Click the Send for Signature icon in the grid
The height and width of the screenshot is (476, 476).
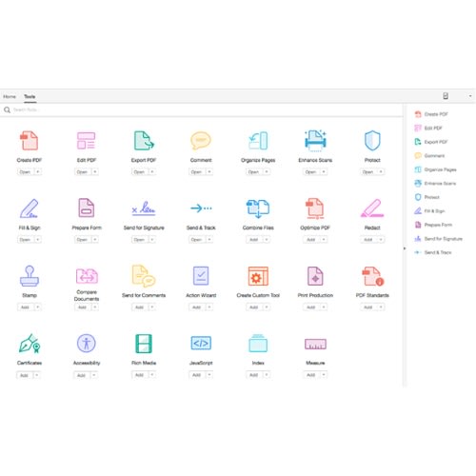click(x=144, y=208)
